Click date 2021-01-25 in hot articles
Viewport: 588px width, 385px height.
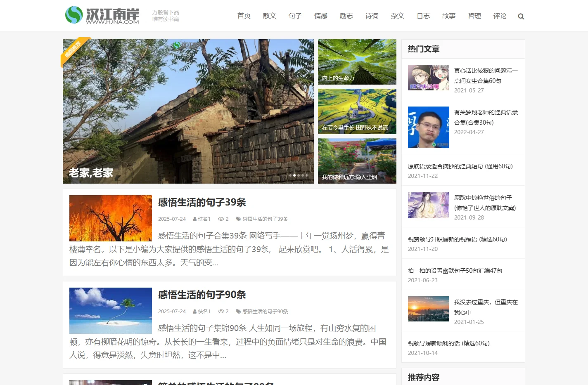(469, 322)
